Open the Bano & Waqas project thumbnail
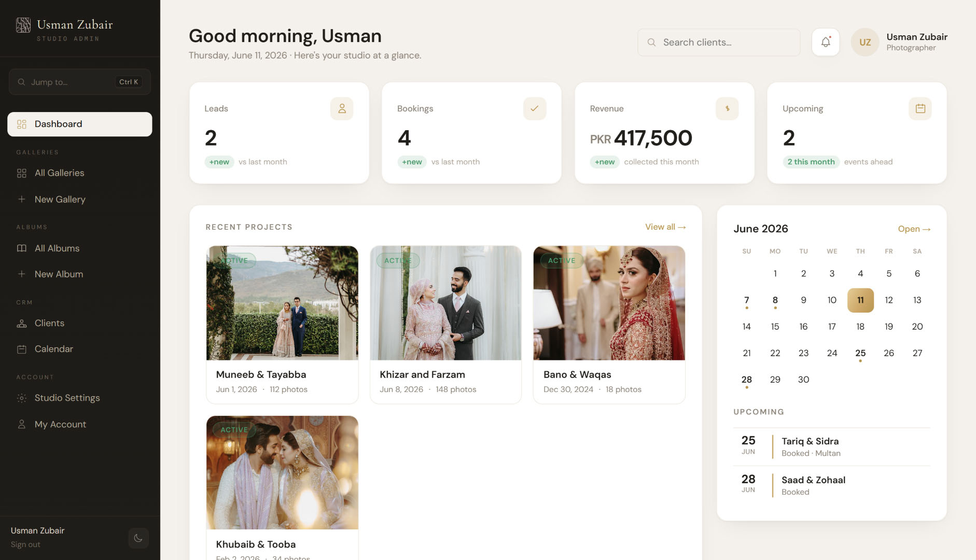Screen dimensions: 976x560 click(x=609, y=303)
